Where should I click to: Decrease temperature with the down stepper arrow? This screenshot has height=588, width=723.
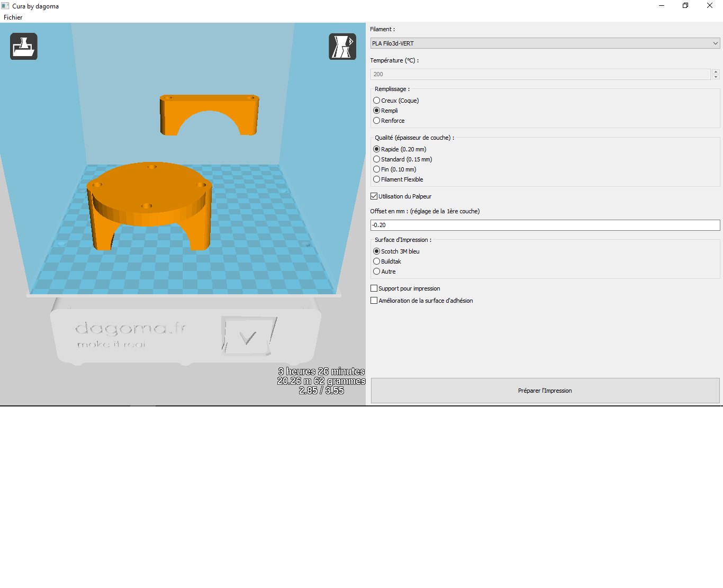pyautogui.click(x=716, y=77)
